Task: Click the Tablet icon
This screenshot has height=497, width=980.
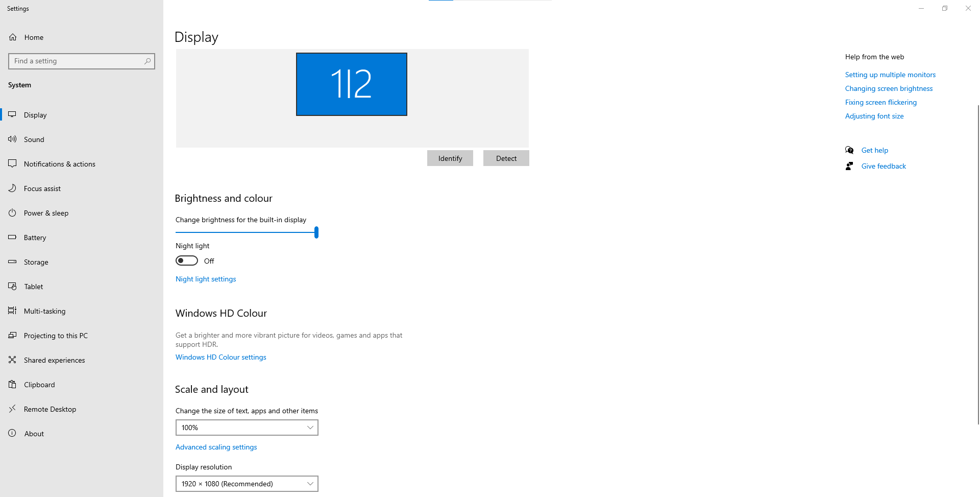Action: coord(12,287)
